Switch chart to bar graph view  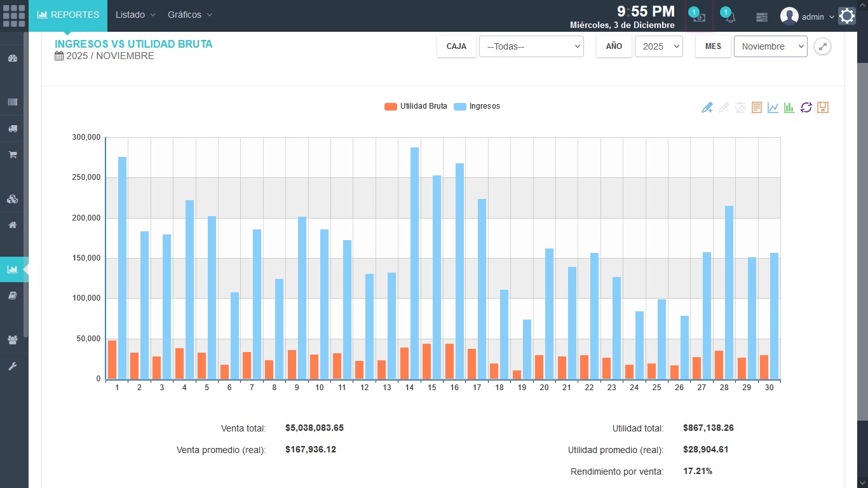click(789, 107)
